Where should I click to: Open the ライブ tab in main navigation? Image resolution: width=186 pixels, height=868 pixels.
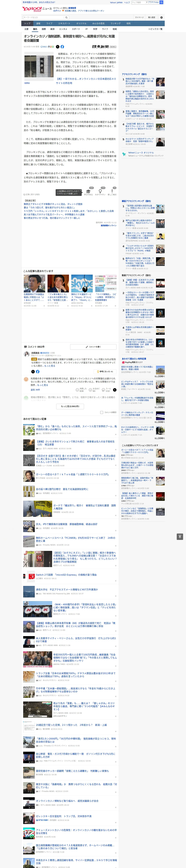point(49,24)
